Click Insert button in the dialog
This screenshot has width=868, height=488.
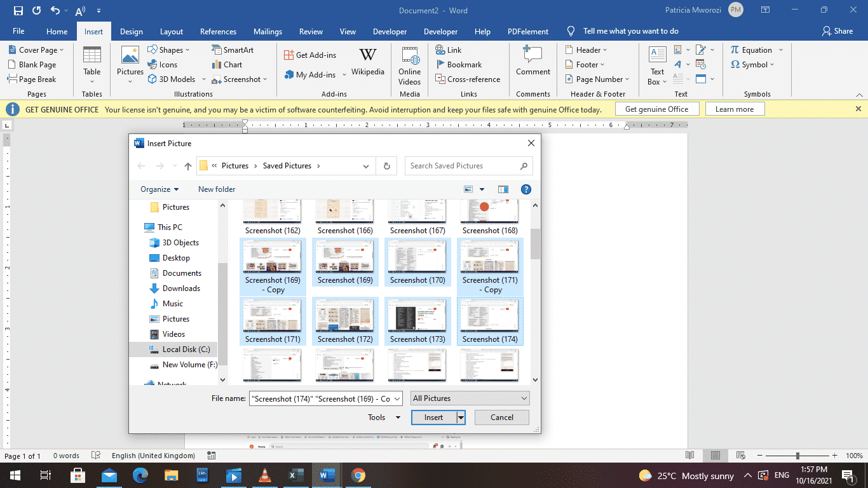tap(434, 417)
